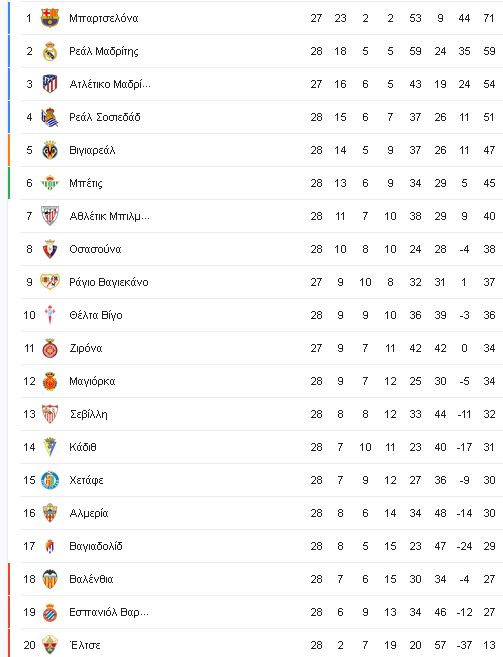Viewport: 503px width, 657px height.
Task: Select the Σεβίλλη team name
Action: coord(88,414)
